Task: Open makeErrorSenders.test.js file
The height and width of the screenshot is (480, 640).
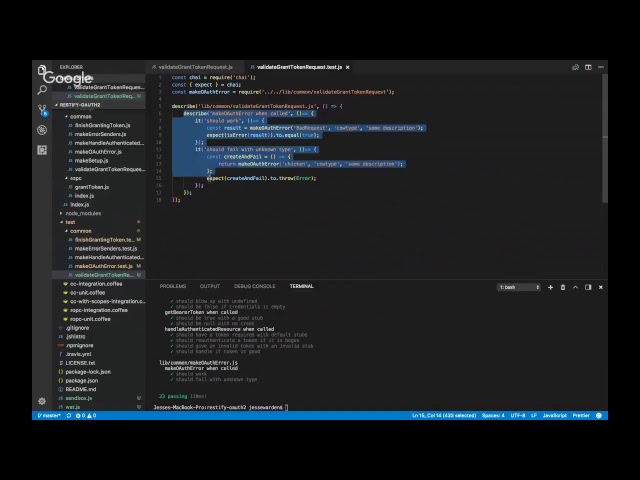Action: pos(106,249)
